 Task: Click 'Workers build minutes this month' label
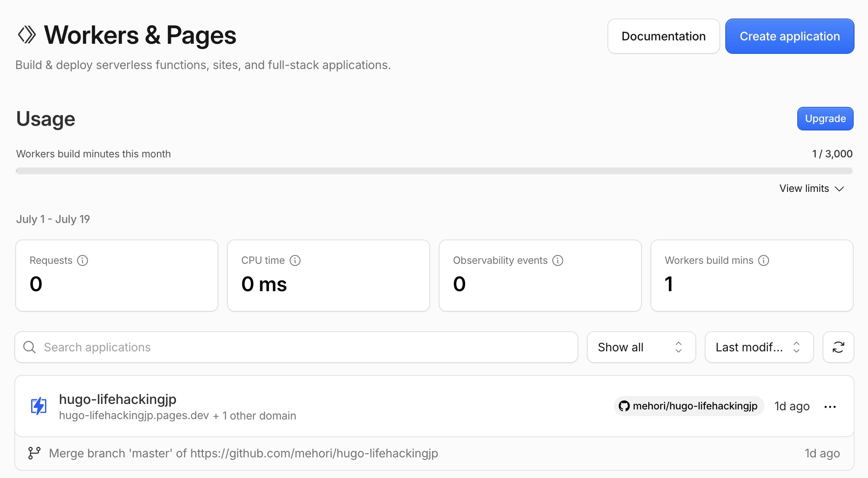pyautogui.click(x=93, y=154)
